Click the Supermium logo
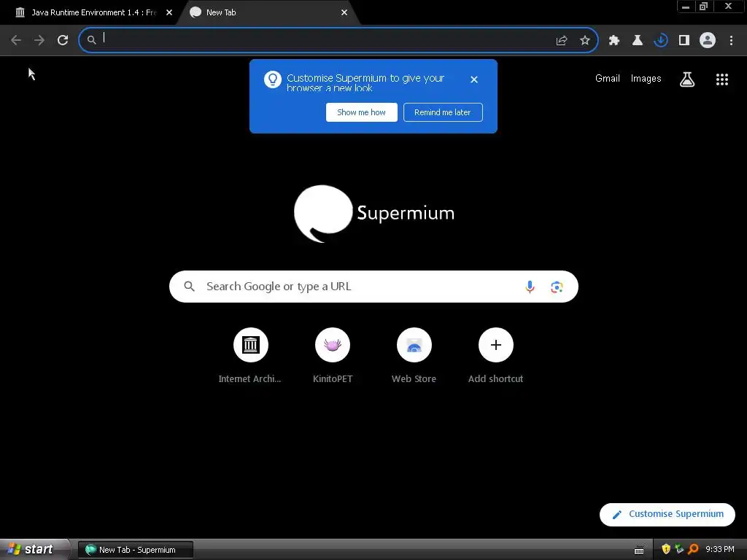Viewport: 747px width, 560px height. coord(374,214)
